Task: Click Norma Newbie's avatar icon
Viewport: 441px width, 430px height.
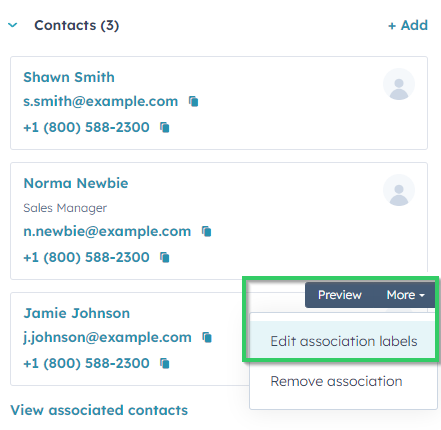Action: click(399, 190)
